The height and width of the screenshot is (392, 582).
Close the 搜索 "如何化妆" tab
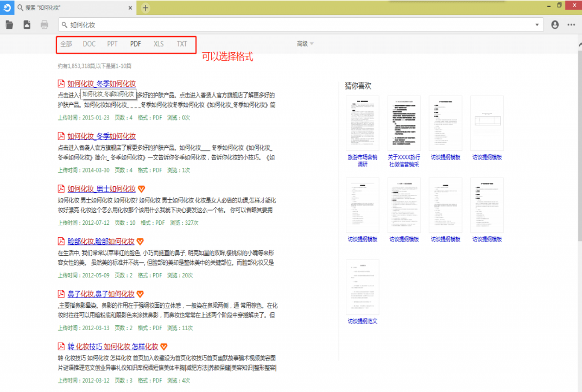[x=130, y=8]
